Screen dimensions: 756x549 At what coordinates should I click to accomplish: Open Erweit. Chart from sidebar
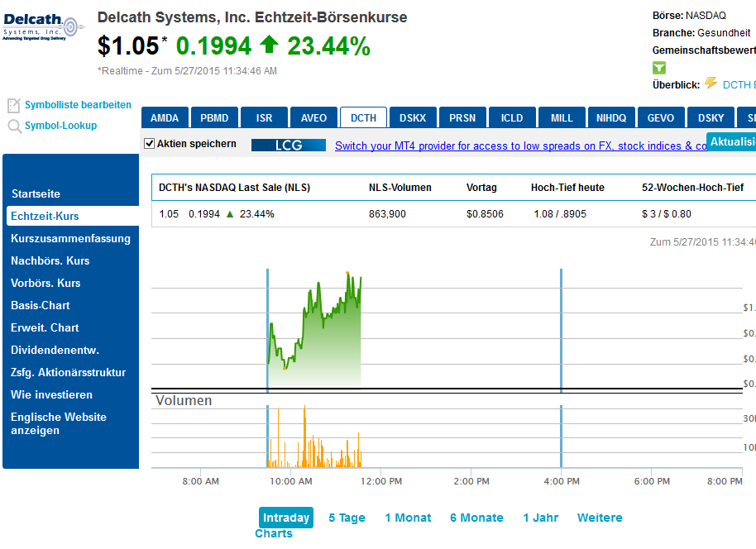point(45,327)
